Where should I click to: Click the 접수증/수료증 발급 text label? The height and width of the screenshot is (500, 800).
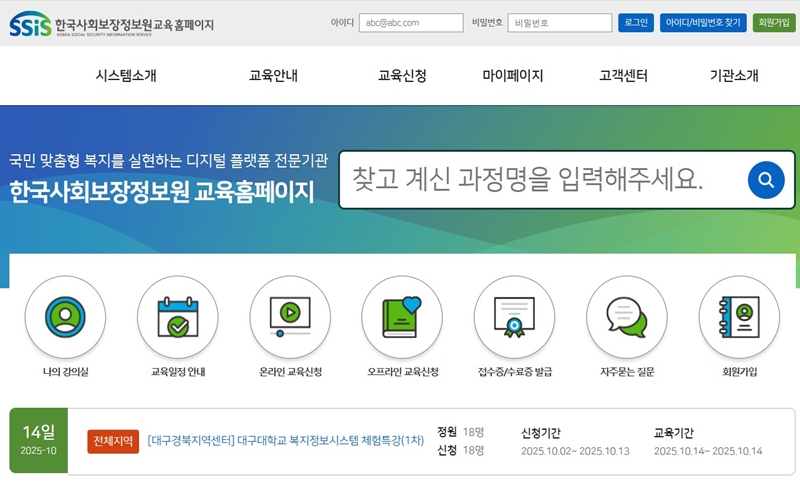(514, 371)
